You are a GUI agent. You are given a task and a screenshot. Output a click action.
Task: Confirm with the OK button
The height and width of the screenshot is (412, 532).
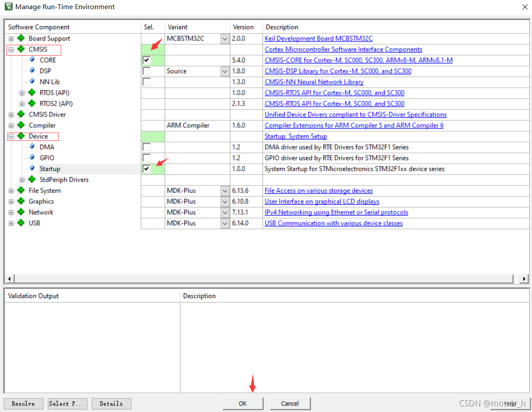243,404
